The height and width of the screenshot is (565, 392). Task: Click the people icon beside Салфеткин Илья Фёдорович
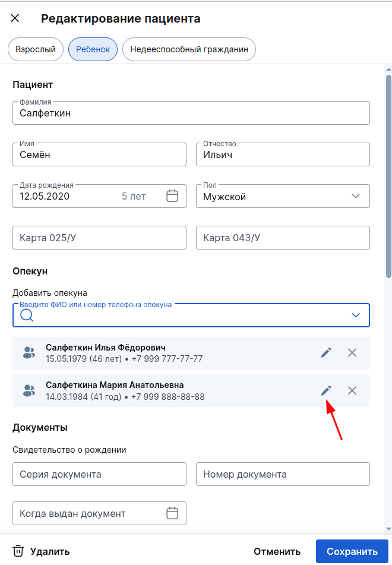(29, 353)
